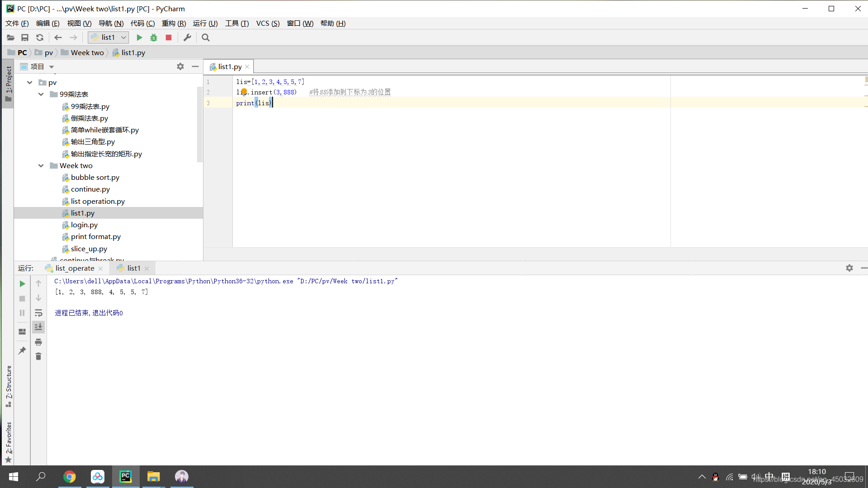Click the intention lightbulb in the editor
The image size is (868, 488).
(x=244, y=92)
